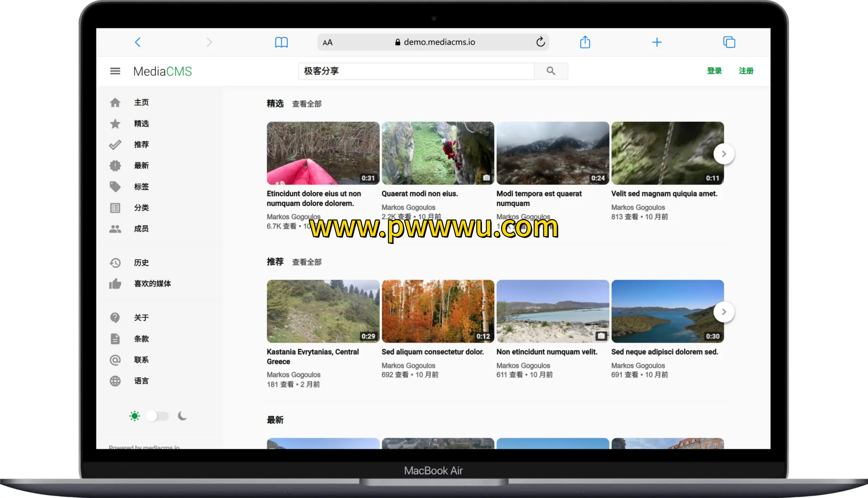Screen dimensions: 868x498
Task: Open 联系 contact via the @ icon
Action: coord(115,360)
